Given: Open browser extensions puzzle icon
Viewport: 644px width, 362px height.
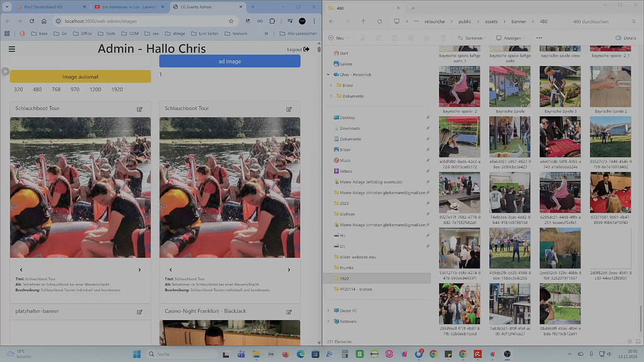Looking at the screenshot, I should [272, 21].
